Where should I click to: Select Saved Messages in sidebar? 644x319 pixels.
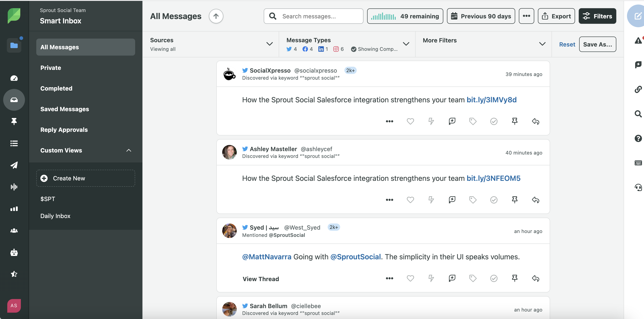(64, 109)
